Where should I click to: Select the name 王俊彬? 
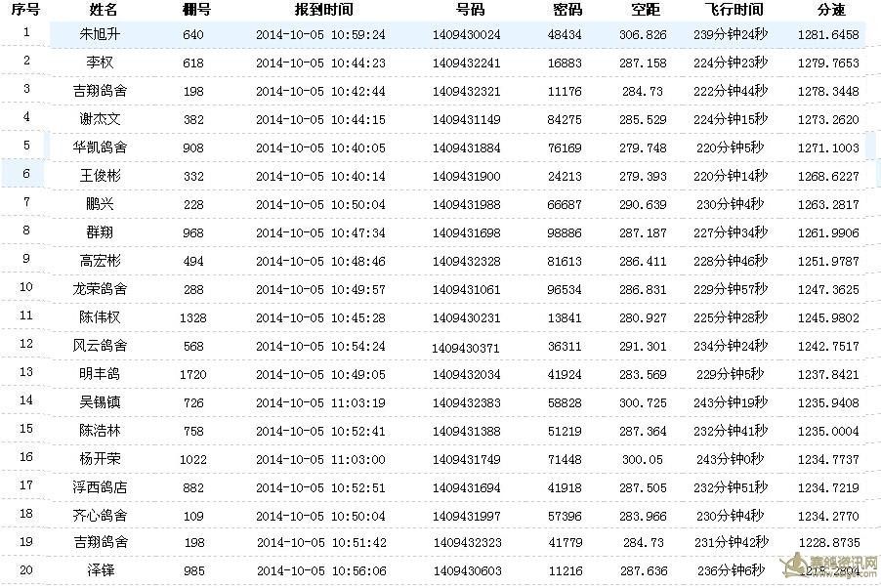[103, 176]
